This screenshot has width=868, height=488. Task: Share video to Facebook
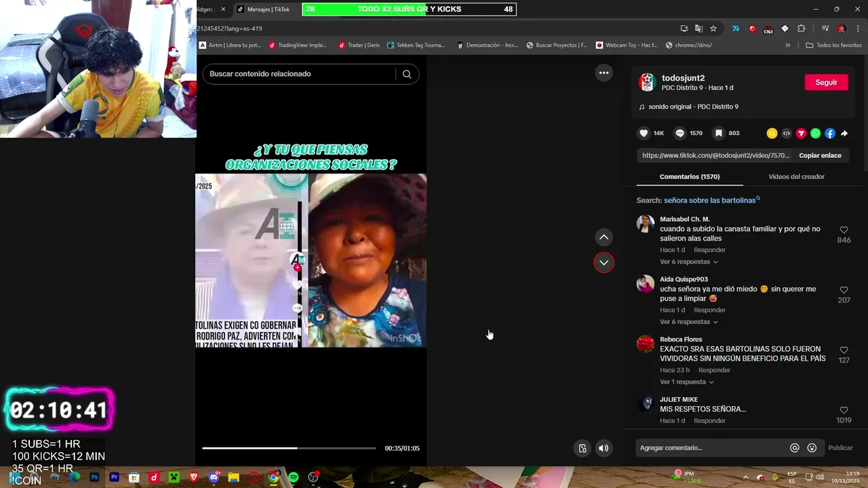pos(830,134)
